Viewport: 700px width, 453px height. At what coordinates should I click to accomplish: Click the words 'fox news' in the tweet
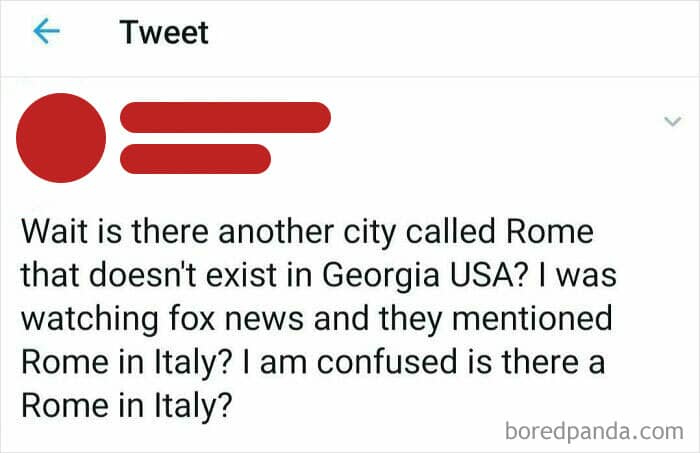point(236,318)
